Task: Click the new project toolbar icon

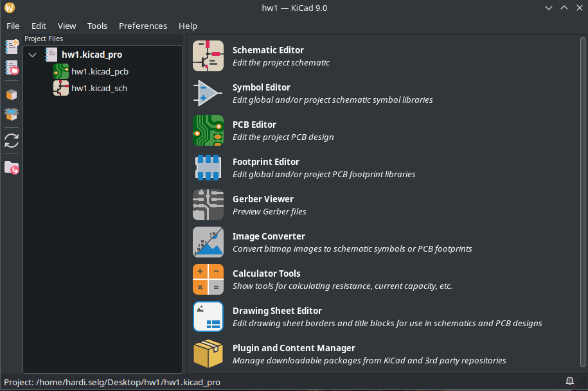Action: [12, 47]
